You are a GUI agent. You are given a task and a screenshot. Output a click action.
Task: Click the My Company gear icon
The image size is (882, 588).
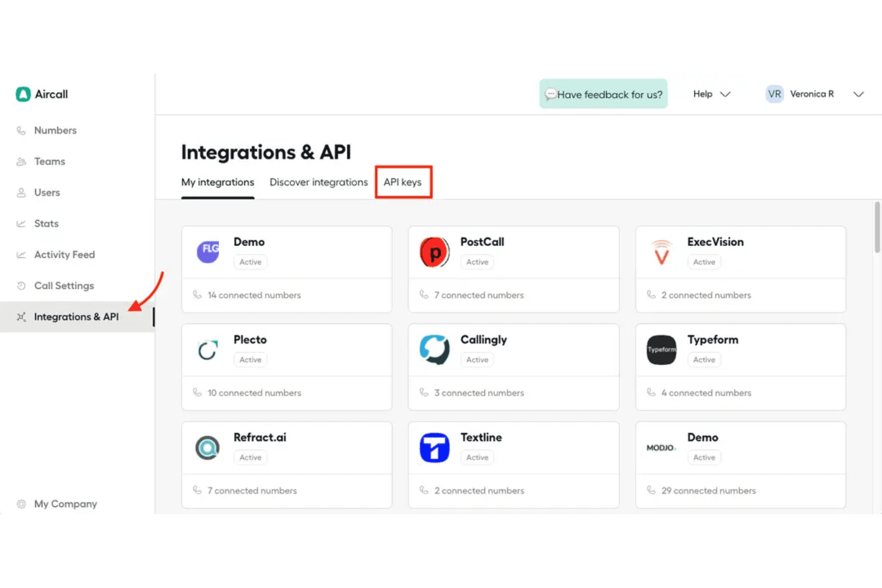(21, 504)
